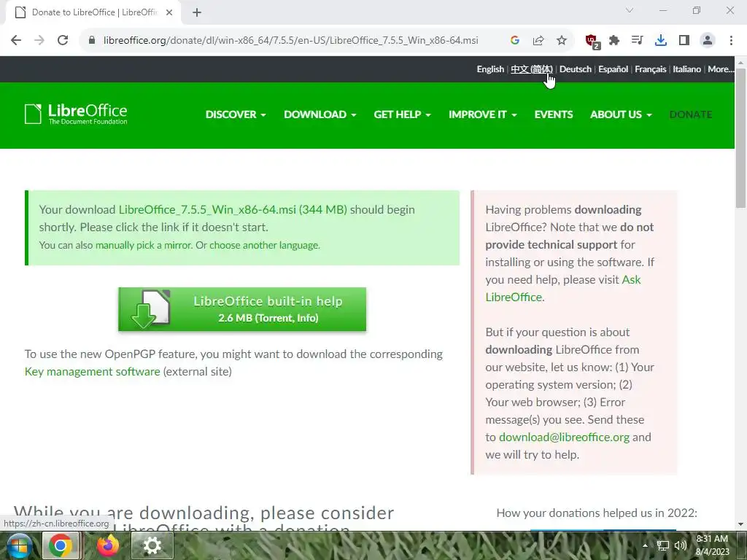Image resolution: width=747 pixels, height=560 pixels.
Task: Expand the DOWNLOAD menu
Action: click(x=320, y=114)
